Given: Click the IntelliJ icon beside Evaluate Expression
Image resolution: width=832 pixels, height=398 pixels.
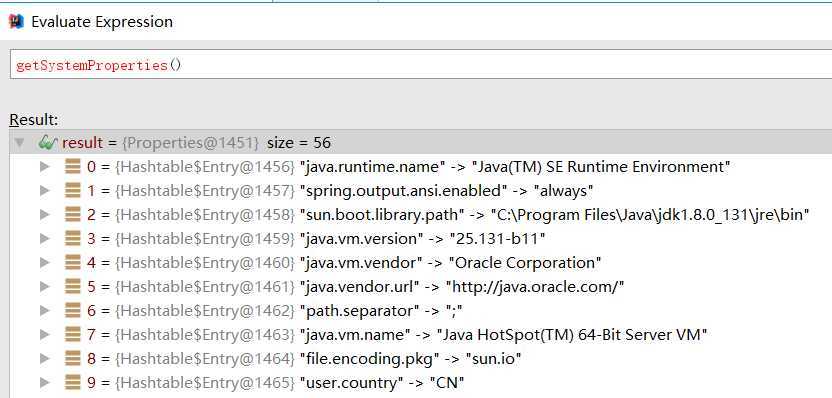Looking at the screenshot, I should [16, 22].
